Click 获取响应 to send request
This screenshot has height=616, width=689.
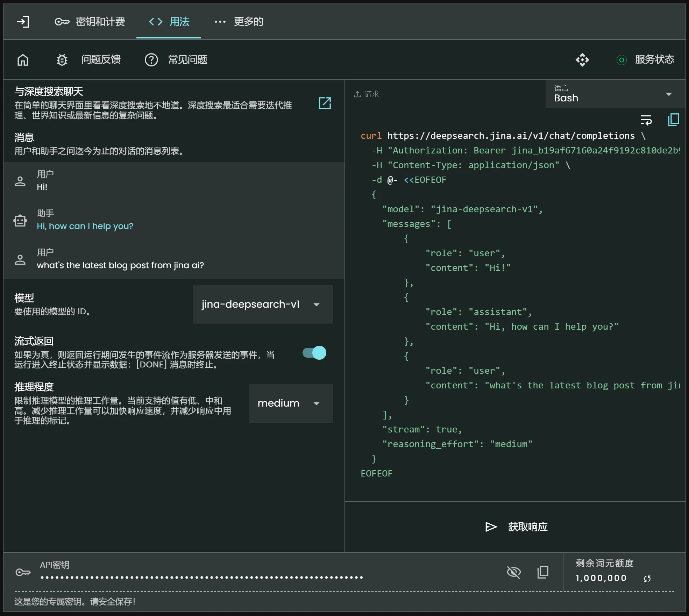[516, 527]
